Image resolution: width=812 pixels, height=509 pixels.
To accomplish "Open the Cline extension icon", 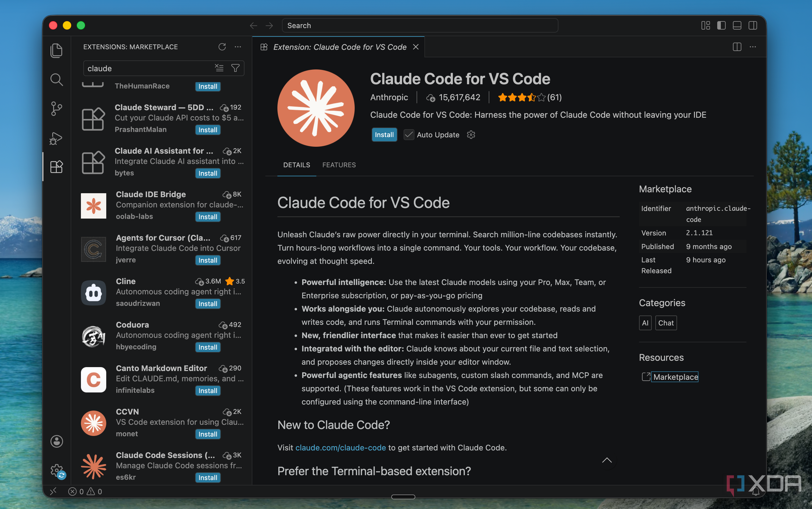I will pyautogui.click(x=94, y=293).
